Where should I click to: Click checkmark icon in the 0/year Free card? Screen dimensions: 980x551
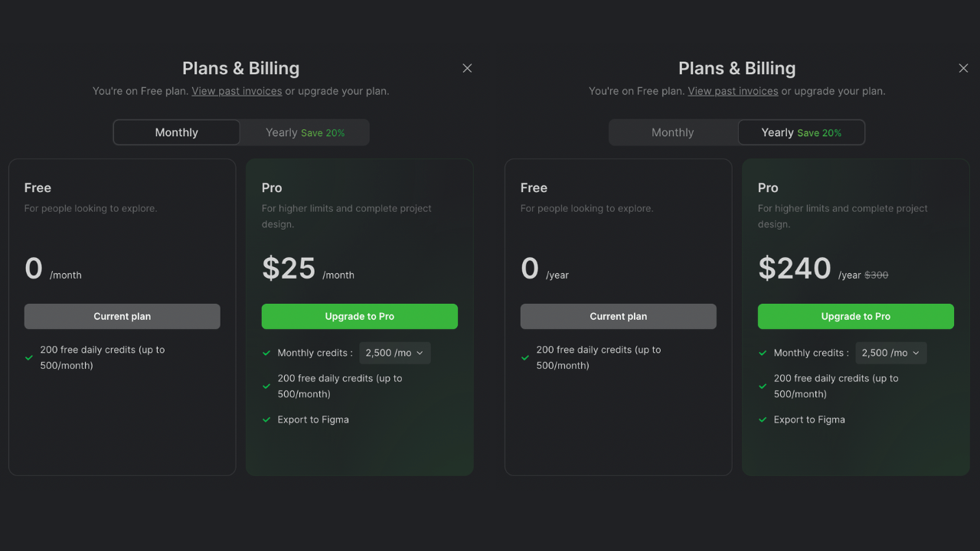click(525, 357)
